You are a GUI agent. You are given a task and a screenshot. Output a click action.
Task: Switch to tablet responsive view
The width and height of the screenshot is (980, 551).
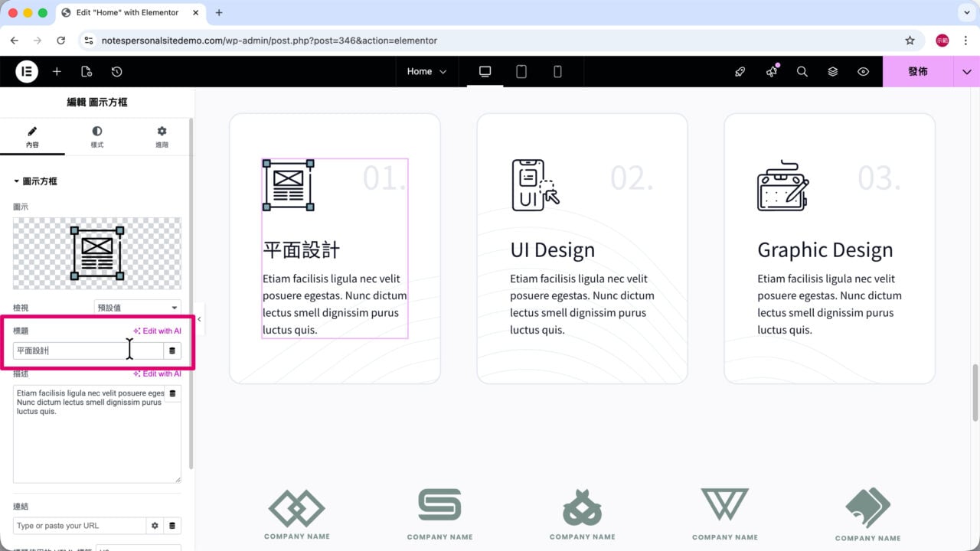[521, 71]
